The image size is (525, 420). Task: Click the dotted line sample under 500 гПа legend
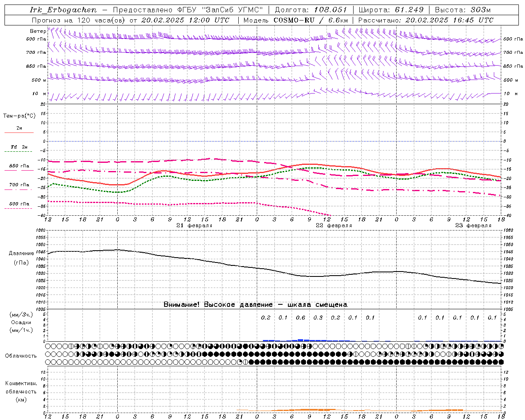point(19,209)
